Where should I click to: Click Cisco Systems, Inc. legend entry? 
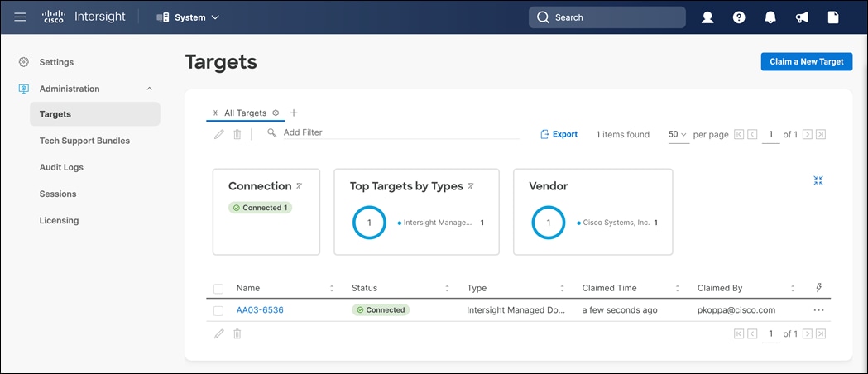[617, 223]
